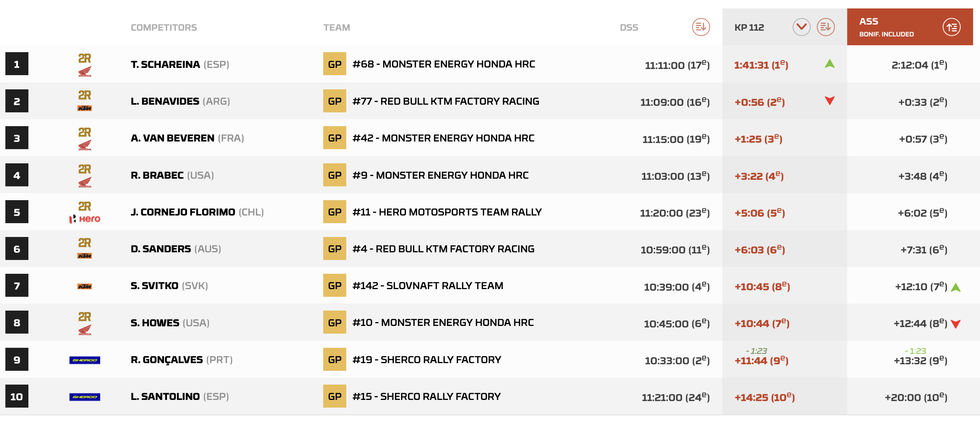The width and height of the screenshot is (980, 426).
Task: Open competitor D. Sanders' entry
Action: pyautogui.click(x=161, y=249)
